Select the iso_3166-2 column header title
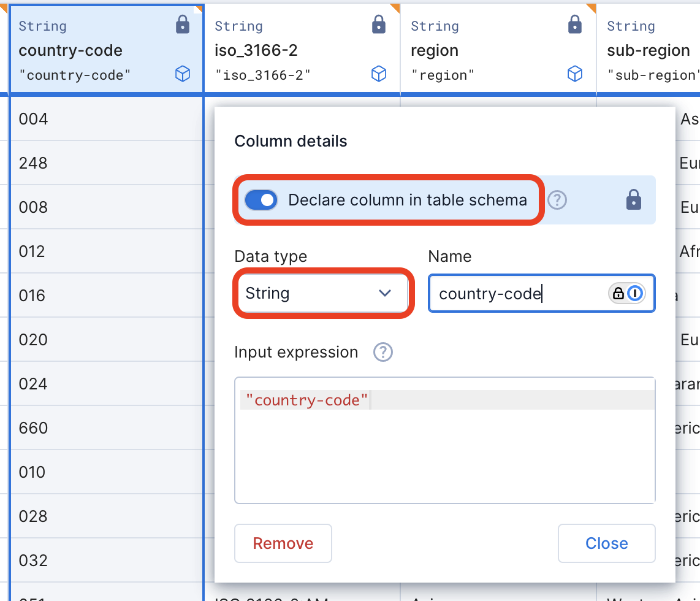 click(256, 51)
